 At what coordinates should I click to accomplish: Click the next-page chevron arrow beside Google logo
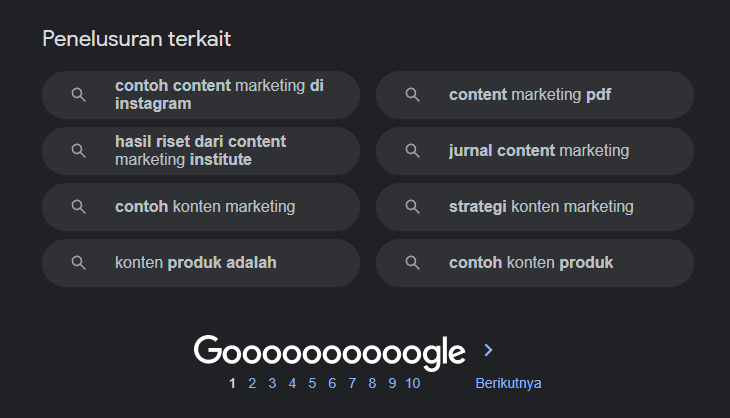click(488, 350)
